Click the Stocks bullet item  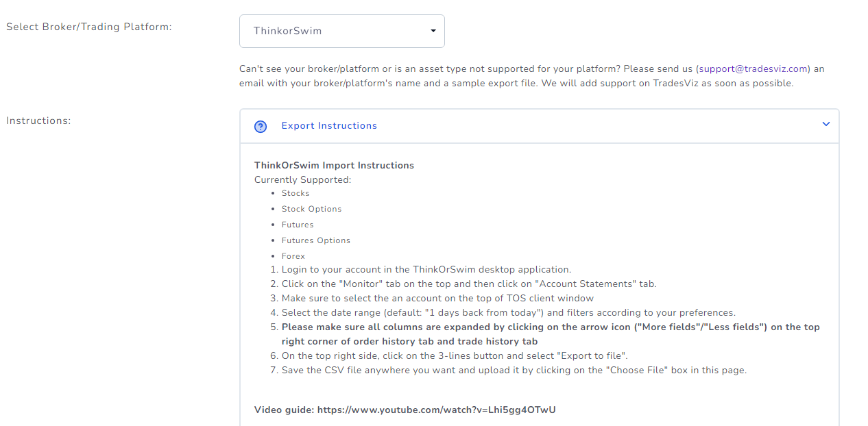[296, 193]
